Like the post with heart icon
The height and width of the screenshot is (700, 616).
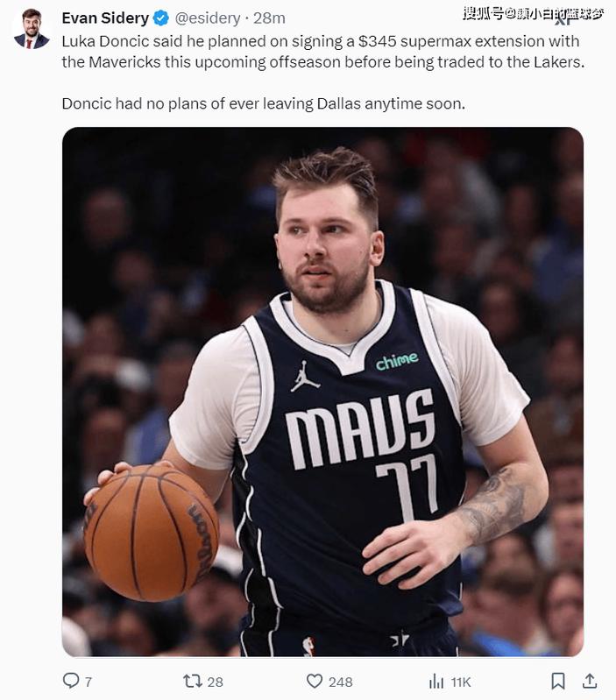coord(315,681)
